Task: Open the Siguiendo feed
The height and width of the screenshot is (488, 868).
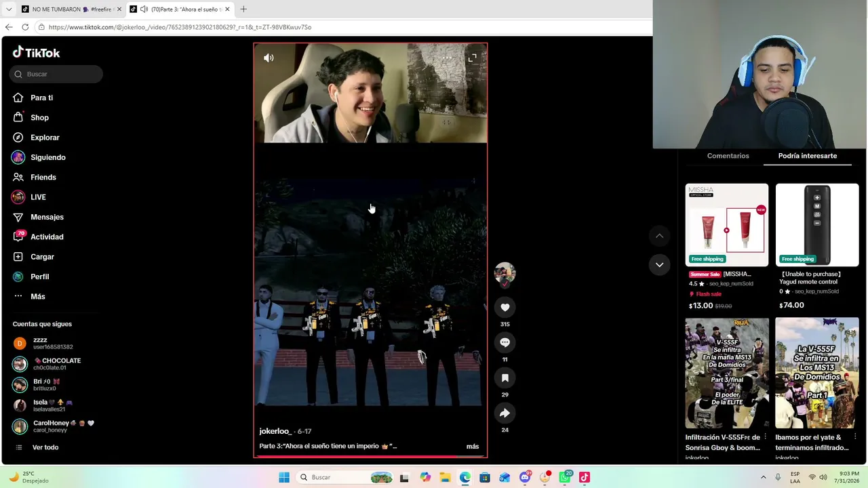Action: tap(39, 157)
